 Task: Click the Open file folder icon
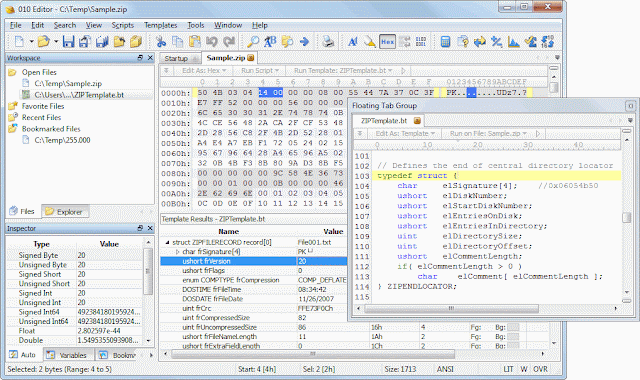pos(43,41)
